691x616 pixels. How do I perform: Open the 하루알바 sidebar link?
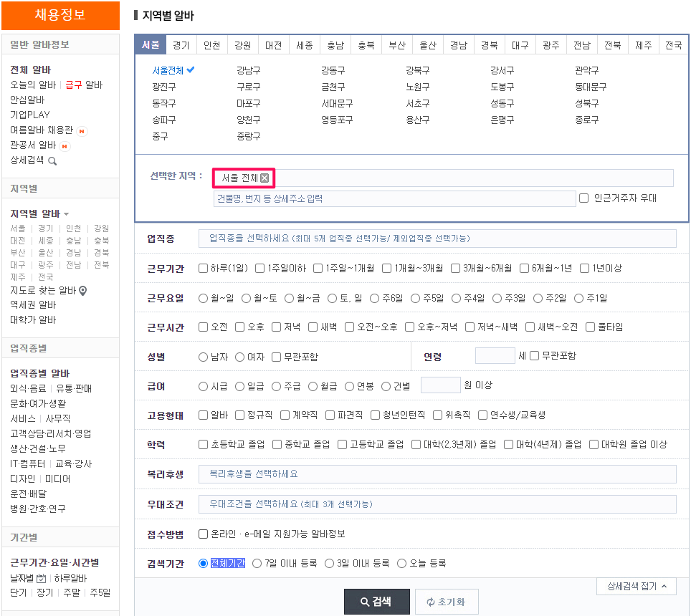click(x=70, y=578)
